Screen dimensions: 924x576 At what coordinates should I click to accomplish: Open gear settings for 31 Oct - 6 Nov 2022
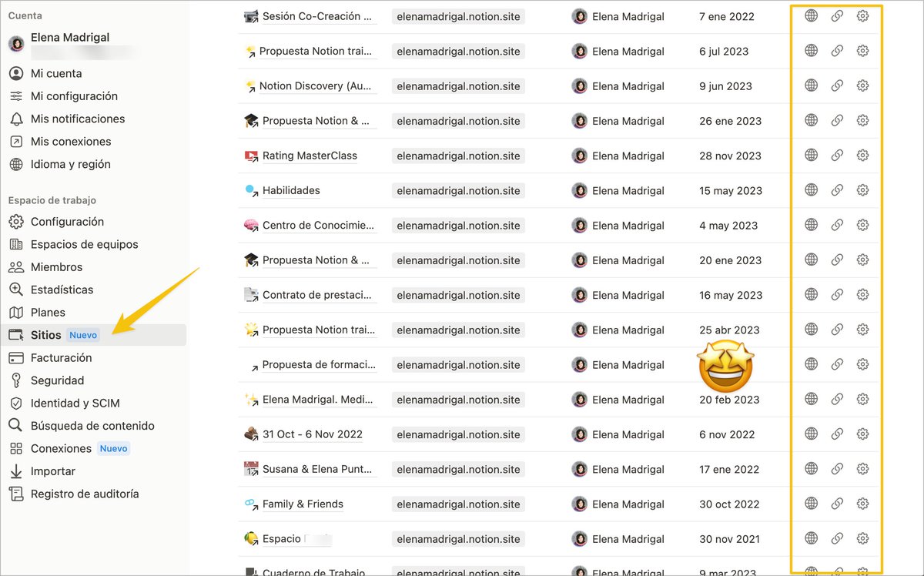click(x=862, y=434)
